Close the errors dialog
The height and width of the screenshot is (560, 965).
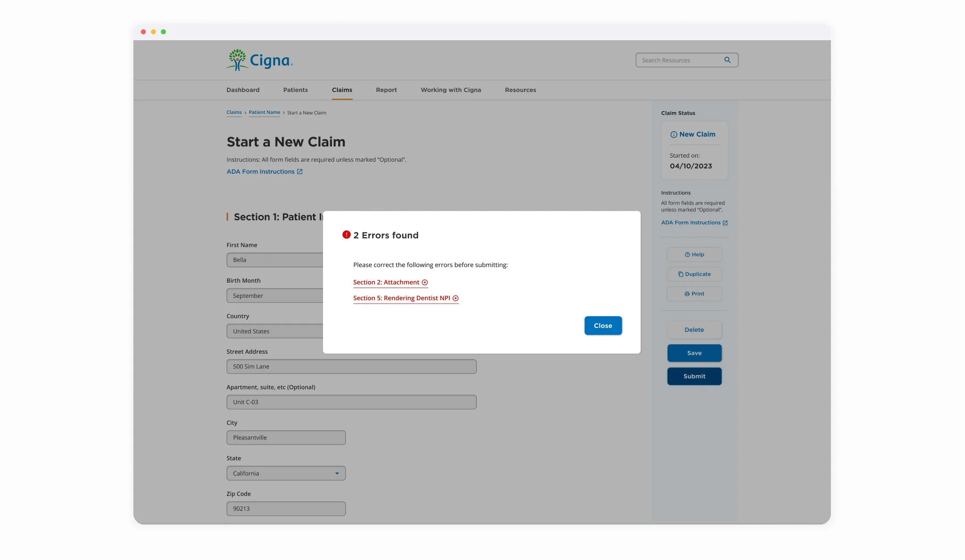click(x=603, y=326)
